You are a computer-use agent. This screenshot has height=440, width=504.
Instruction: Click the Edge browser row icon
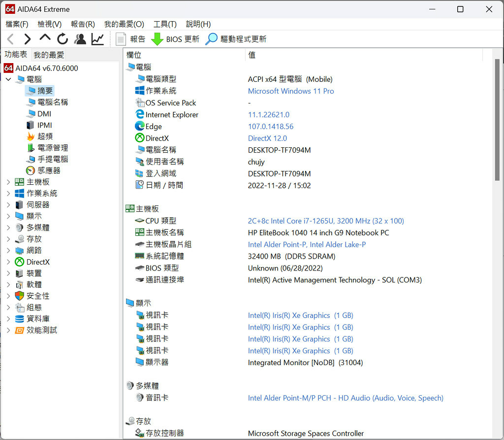coord(139,126)
